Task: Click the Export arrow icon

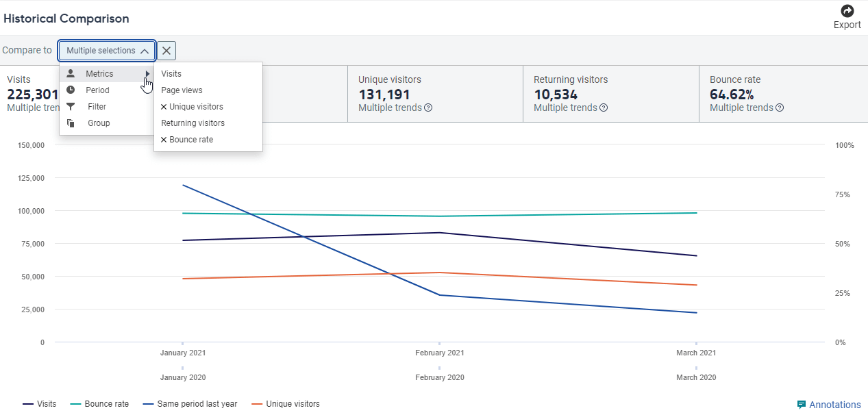Action: point(847,11)
